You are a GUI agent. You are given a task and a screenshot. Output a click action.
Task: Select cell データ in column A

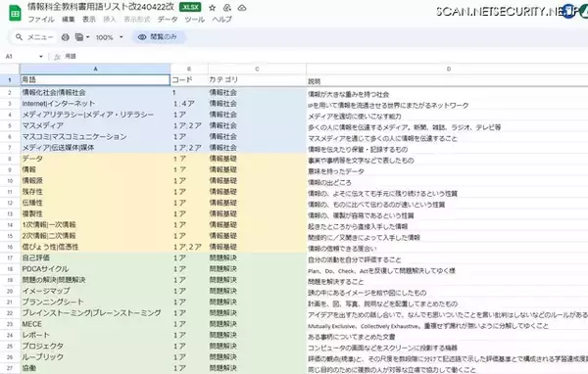(95, 159)
